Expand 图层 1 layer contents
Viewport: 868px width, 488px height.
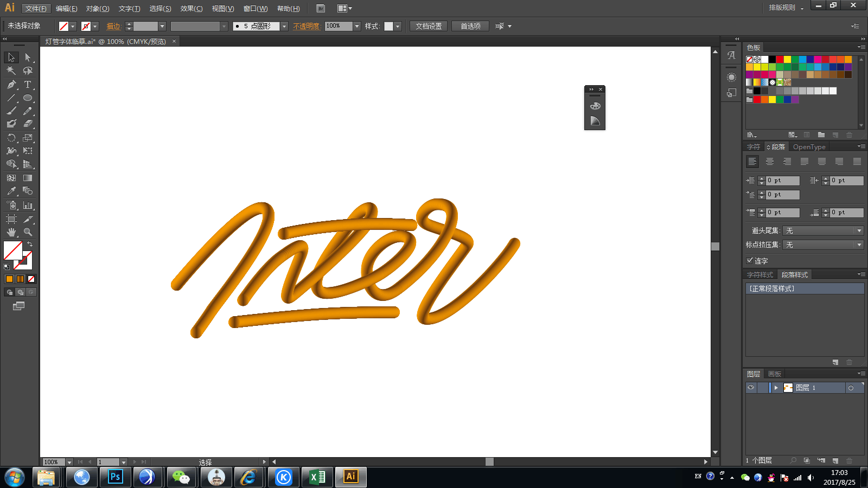776,388
